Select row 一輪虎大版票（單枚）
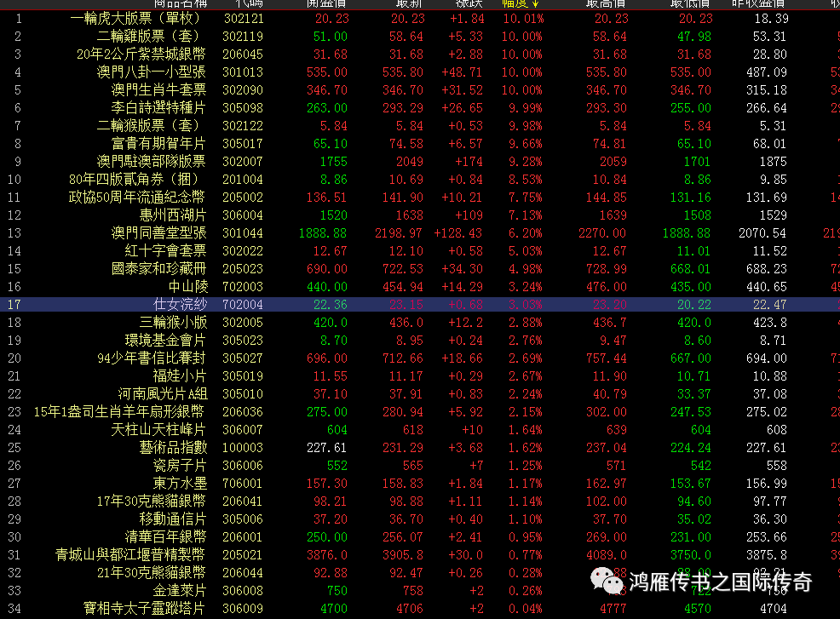 point(420,19)
